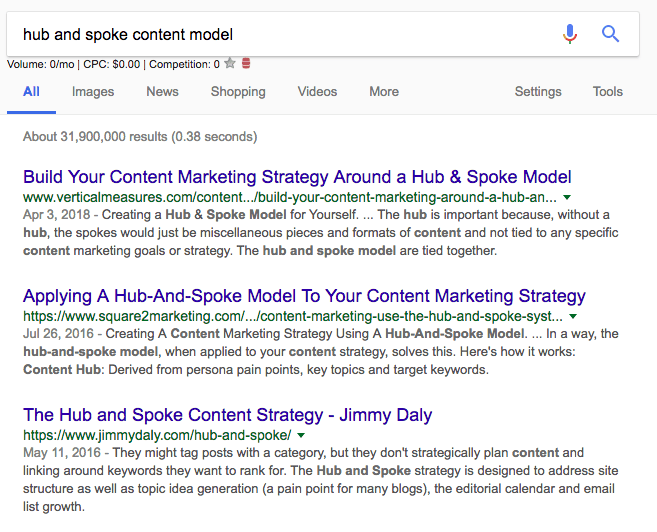Select the Shopping tab
Screen dimensions: 657x532
click(x=238, y=92)
